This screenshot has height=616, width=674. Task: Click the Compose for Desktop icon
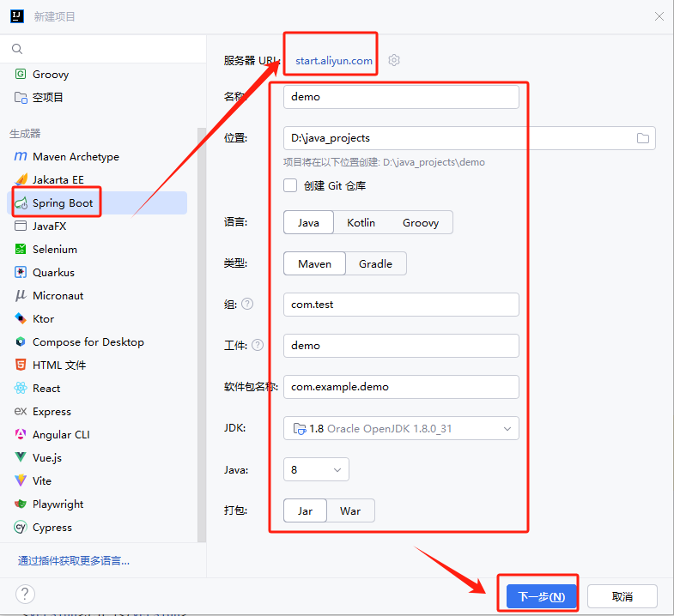coord(21,341)
